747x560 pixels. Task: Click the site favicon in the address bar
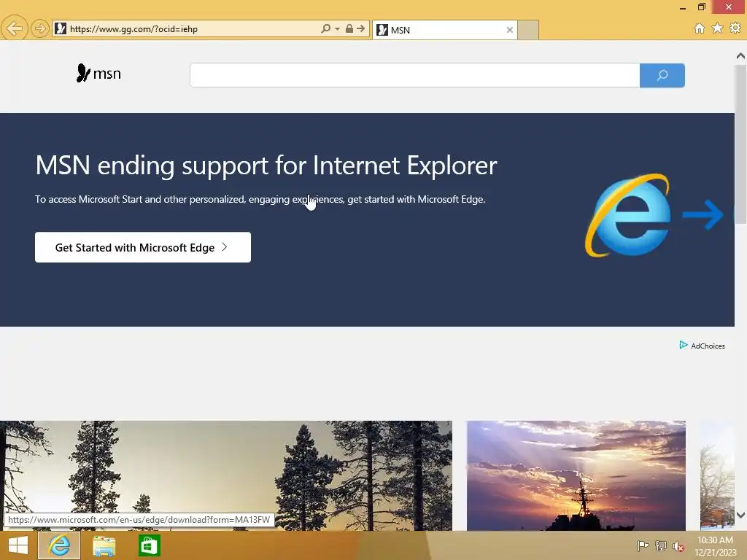61,29
